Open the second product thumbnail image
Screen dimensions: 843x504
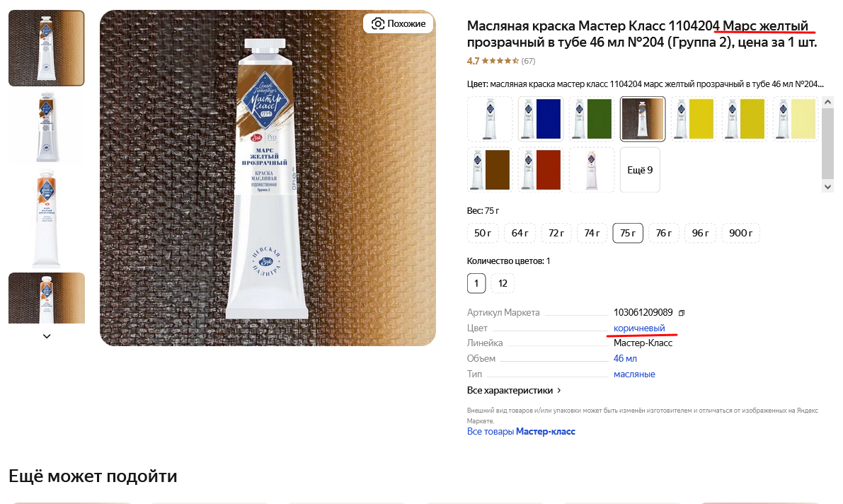tap(46, 127)
